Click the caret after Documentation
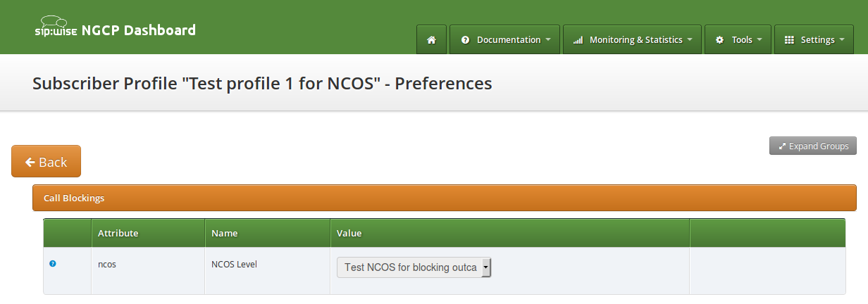The width and height of the screenshot is (868, 304). pyautogui.click(x=548, y=40)
